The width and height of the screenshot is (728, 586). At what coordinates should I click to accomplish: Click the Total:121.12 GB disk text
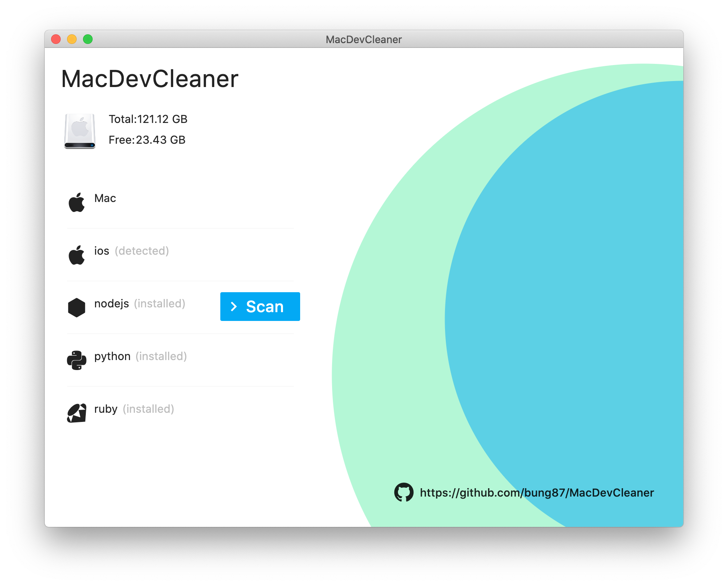click(148, 119)
